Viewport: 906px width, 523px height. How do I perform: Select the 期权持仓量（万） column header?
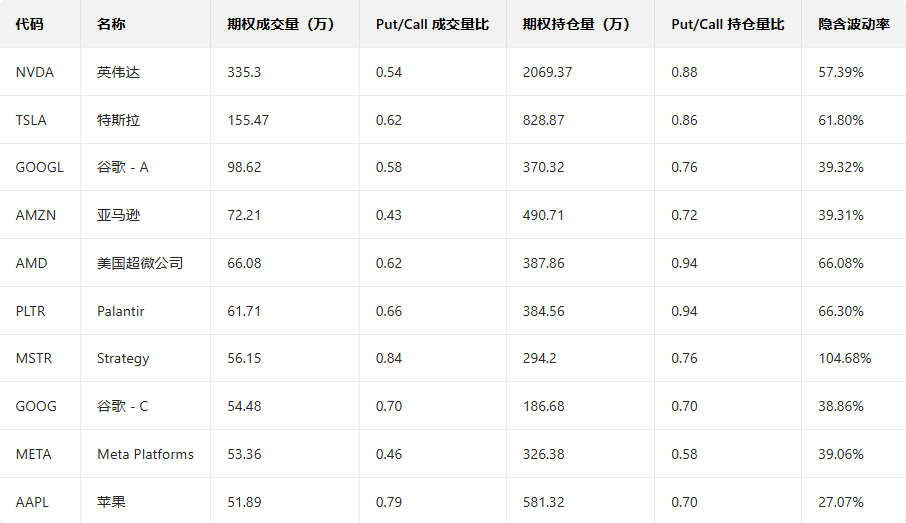click(x=576, y=24)
